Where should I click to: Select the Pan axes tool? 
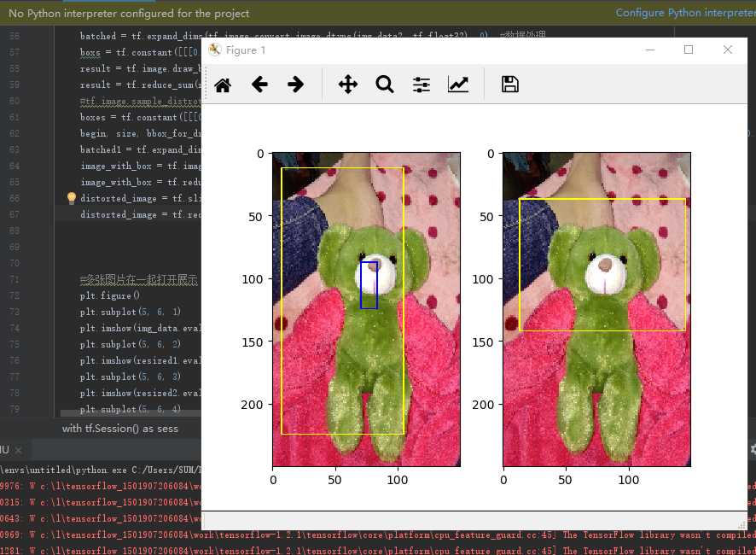tap(347, 85)
